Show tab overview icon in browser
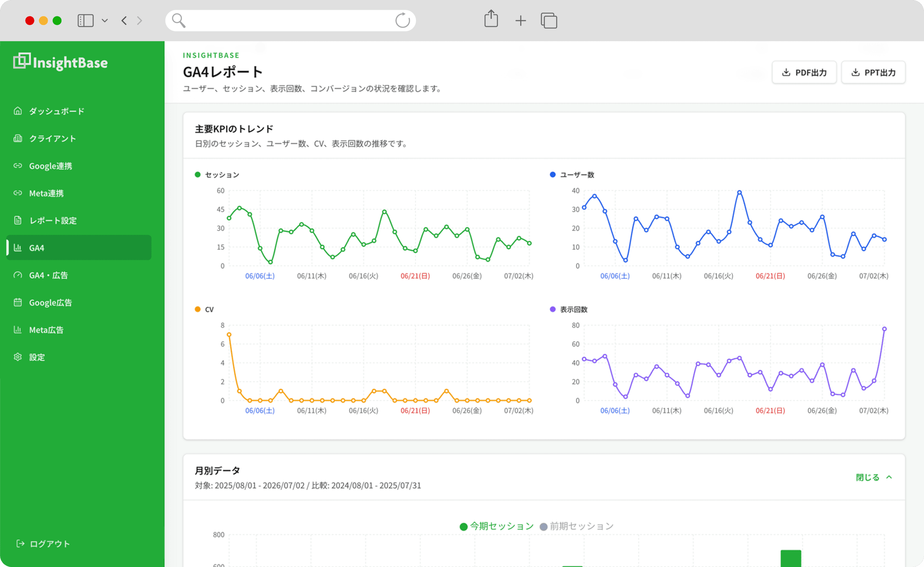This screenshot has height=567, width=924. [x=549, y=21]
